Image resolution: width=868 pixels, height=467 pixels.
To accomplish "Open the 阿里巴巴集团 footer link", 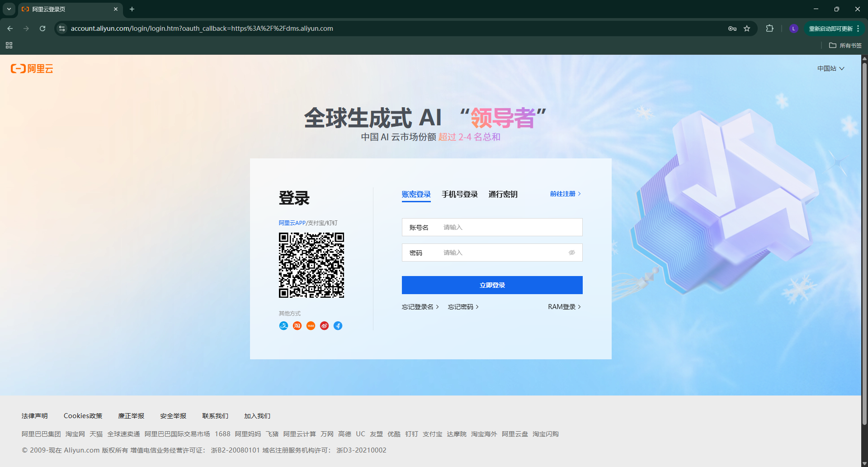I will point(41,434).
